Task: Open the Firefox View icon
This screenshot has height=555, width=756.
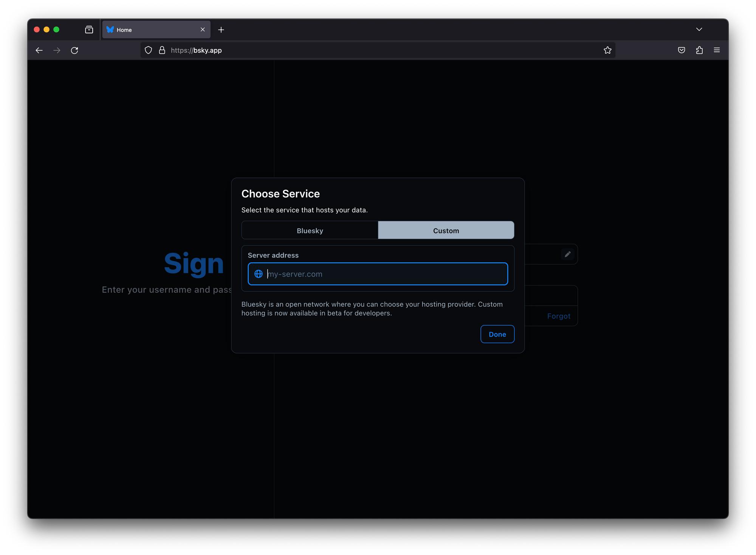Action: click(89, 29)
